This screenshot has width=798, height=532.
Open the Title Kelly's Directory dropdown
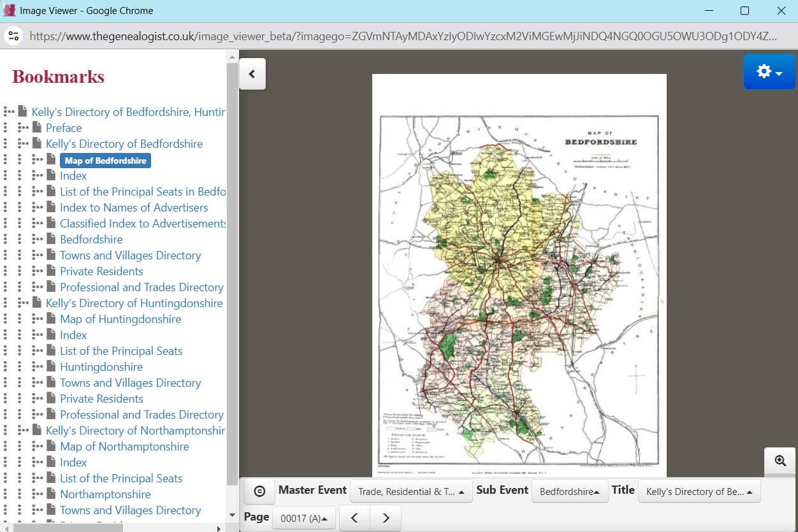[699, 491]
